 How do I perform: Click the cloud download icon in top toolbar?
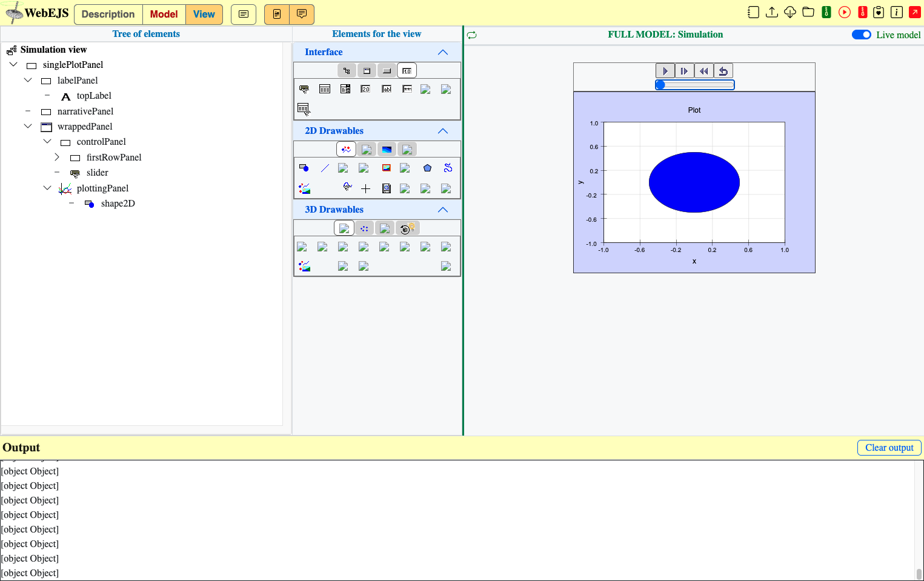(790, 12)
